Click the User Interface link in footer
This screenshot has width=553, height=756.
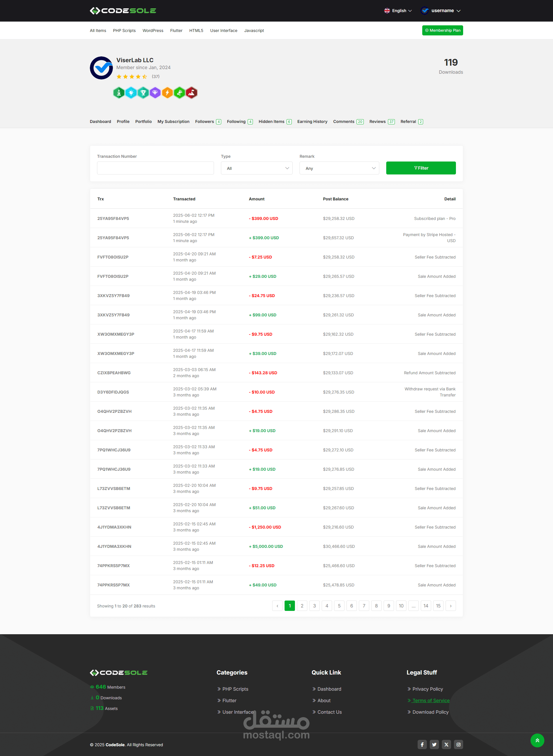click(235, 712)
